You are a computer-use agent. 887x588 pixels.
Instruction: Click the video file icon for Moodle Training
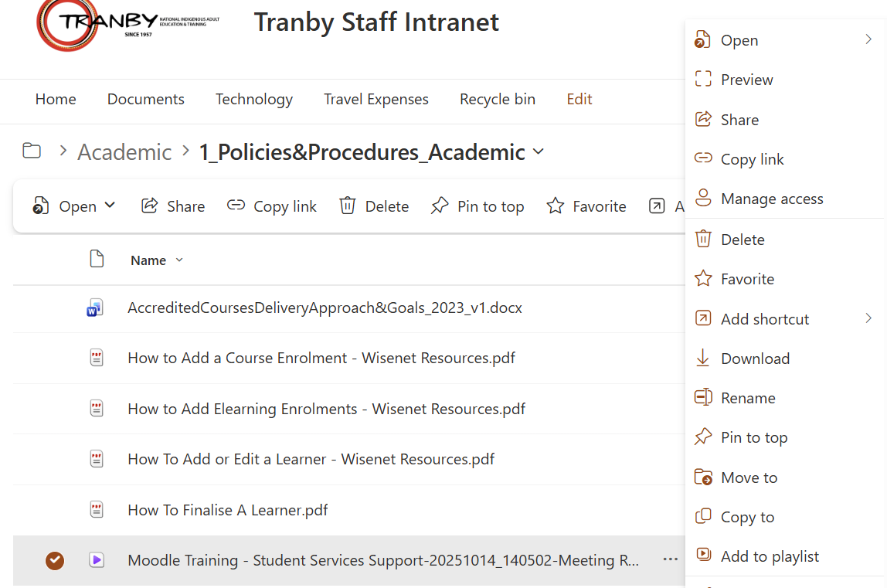(96, 560)
